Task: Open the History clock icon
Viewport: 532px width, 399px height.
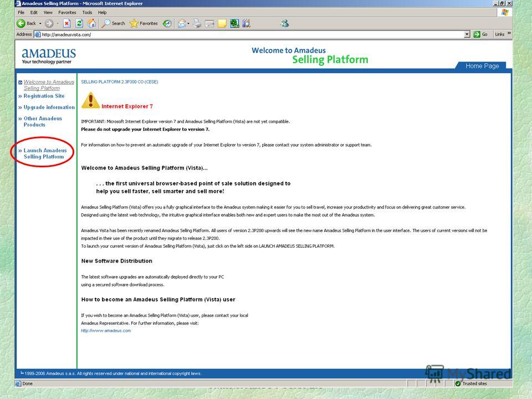Action: (167, 23)
